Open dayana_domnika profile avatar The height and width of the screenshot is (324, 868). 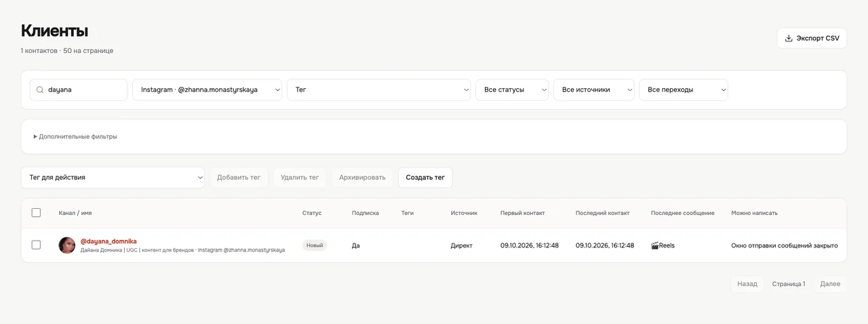click(67, 245)
